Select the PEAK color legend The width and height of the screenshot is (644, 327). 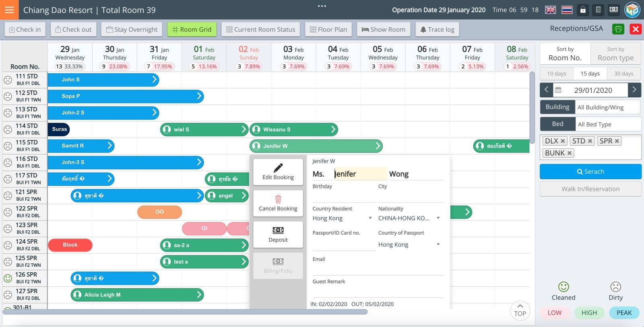[624, 313]
